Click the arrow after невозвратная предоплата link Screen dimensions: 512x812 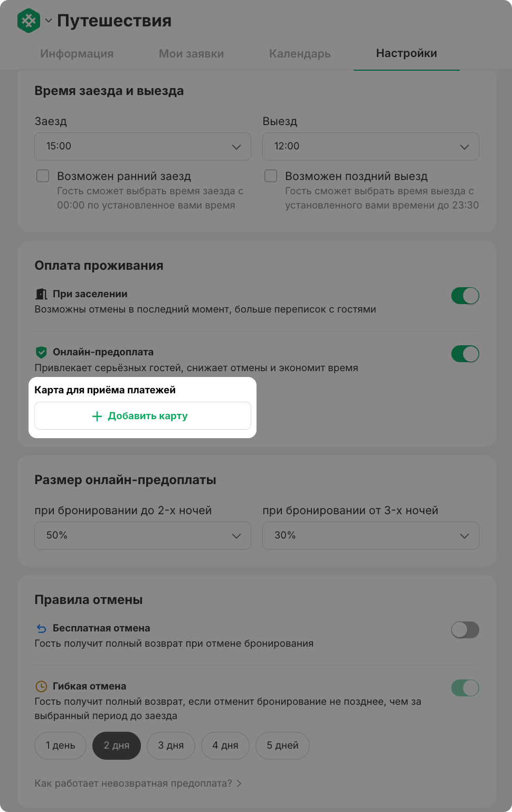click(x=239, y=783)
